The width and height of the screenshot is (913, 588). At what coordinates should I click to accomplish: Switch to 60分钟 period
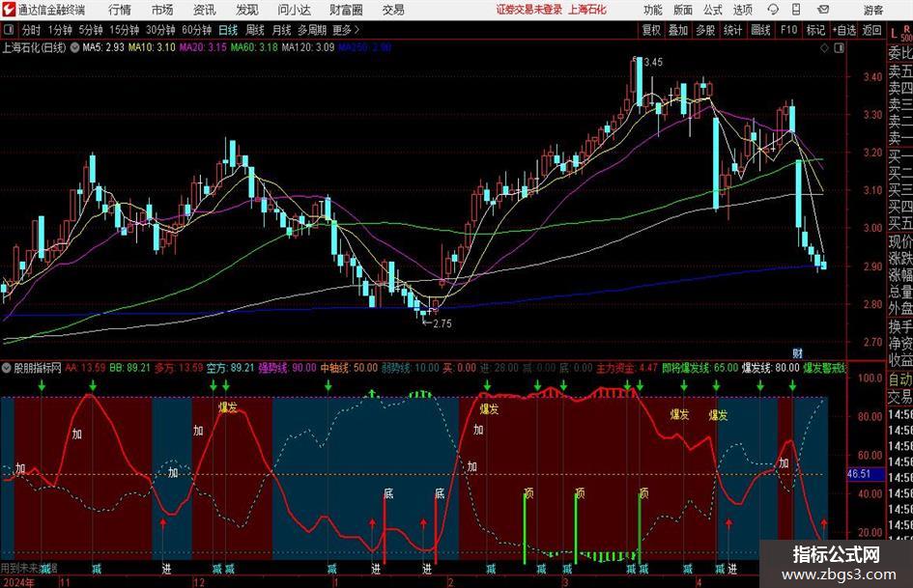tap(196, 30)
